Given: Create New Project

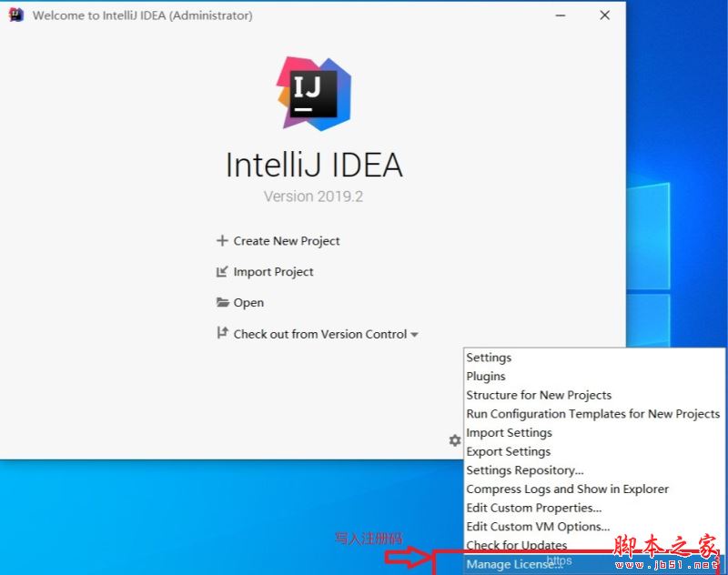Looking at the screenshot, I should (287, 241).
